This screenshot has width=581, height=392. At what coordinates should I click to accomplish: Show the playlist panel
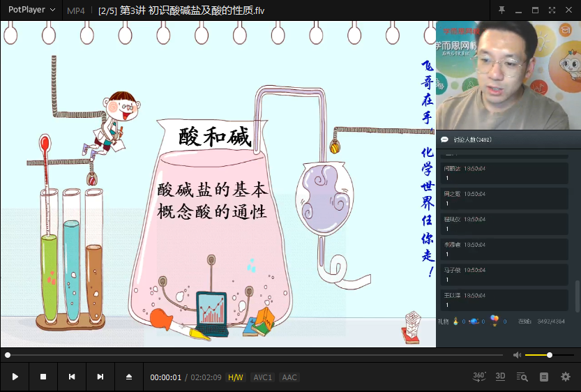544,377
